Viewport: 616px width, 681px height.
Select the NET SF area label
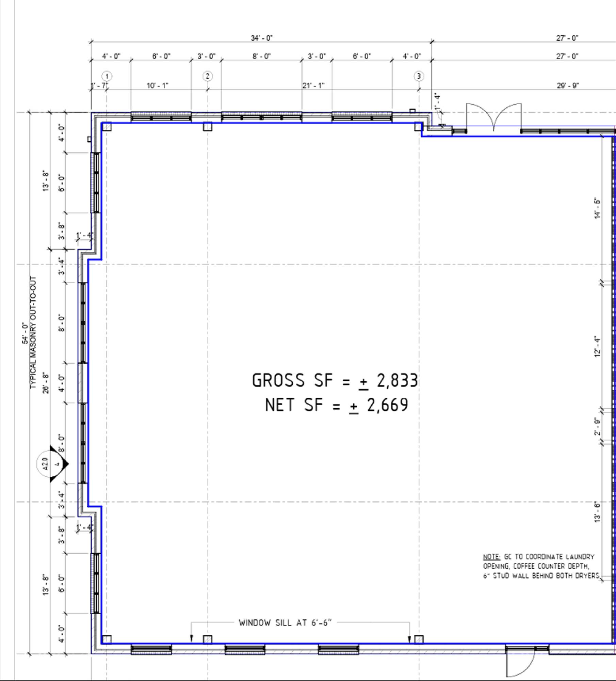point(336,405)
